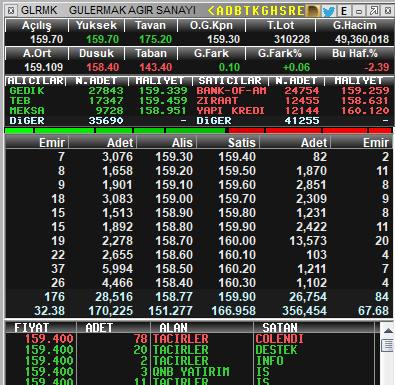
Task: Click the yellow 'G' letter in title bar
Action: tap(265, 11)
